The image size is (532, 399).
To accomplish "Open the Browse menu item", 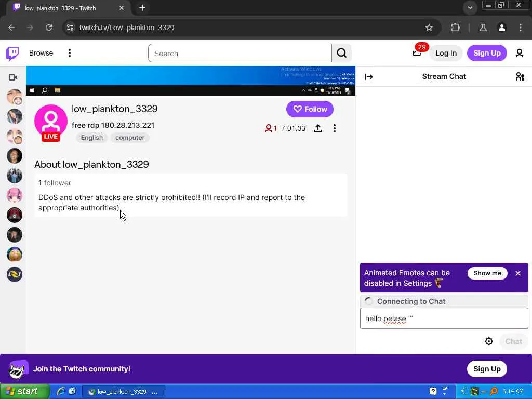I will click(41, 53).
